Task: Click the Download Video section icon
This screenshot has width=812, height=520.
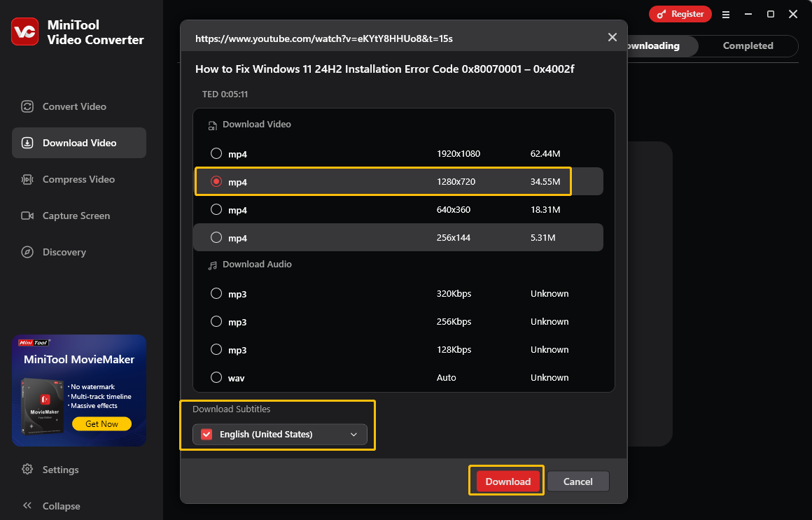Action: click(212, 125)
